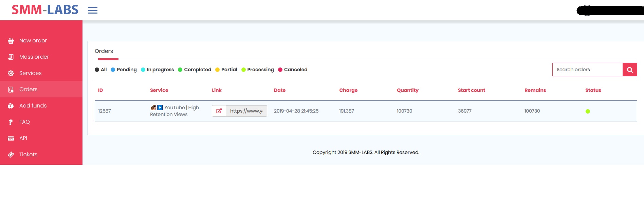This screenshot has height=216, width=644.
Task: Click the ID column header
Action: pyautogui.click(x=100, y=90)
